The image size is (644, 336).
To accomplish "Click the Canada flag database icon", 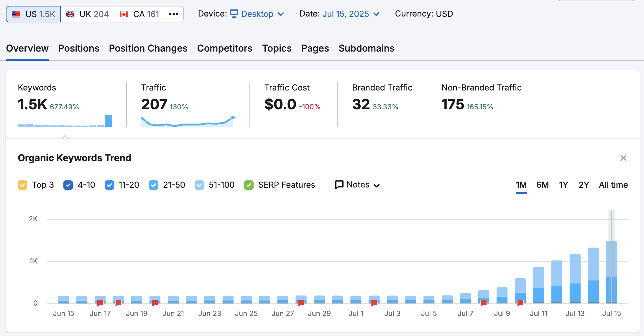I will tap(124, 14).
